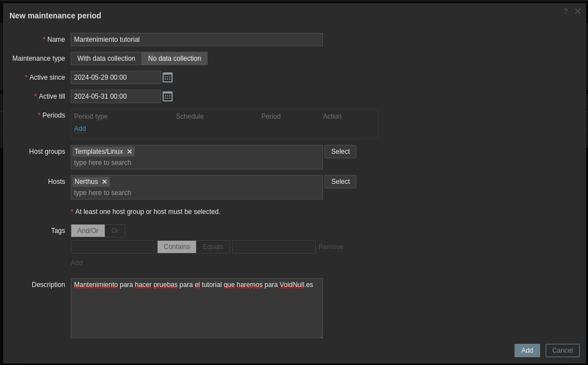This screenshot has width=588, height=365.
Task: Click Select button for Hosts
Action: [x=340, y=182]
